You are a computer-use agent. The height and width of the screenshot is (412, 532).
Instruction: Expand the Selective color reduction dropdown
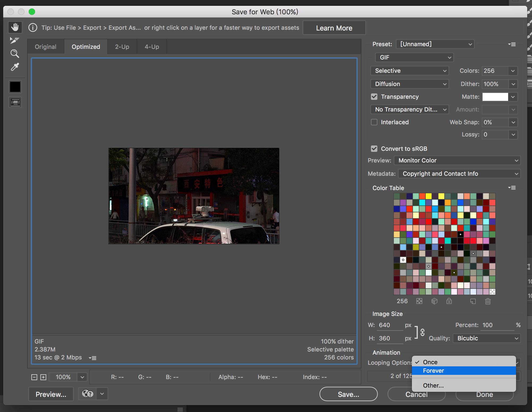point(409,71)
